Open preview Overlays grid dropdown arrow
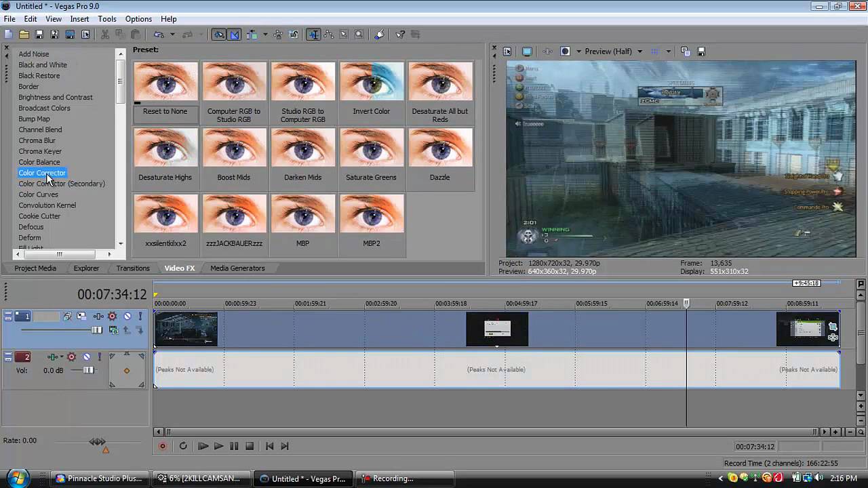 click(668, 52)
